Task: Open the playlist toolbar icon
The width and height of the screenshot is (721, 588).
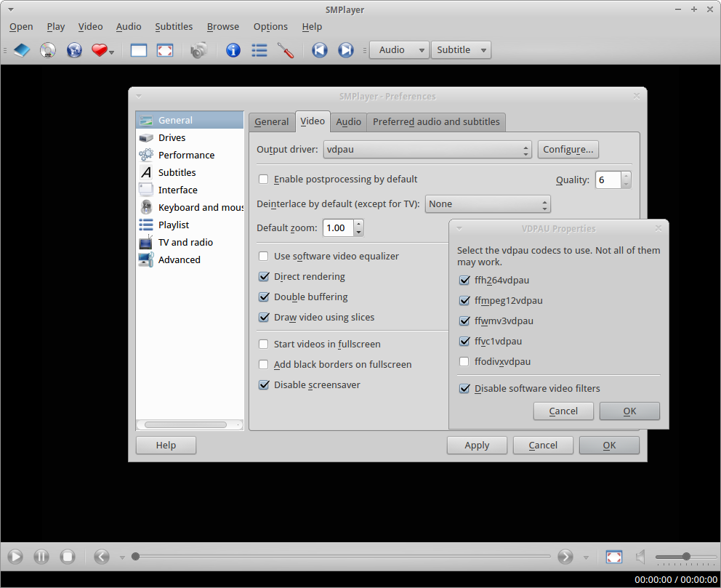Action: (x=259, y=50)
